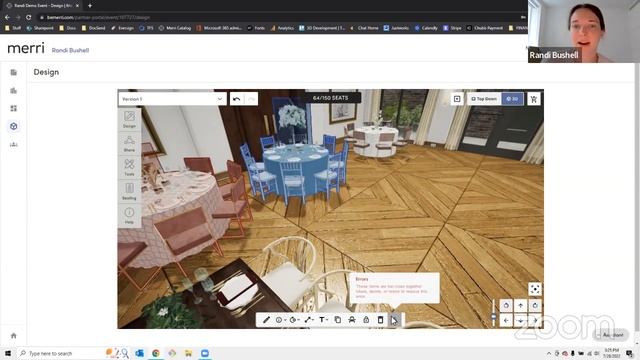The image size is (640, 360).
Task: Click the first icon in left app sidebar
Action: 13,73
